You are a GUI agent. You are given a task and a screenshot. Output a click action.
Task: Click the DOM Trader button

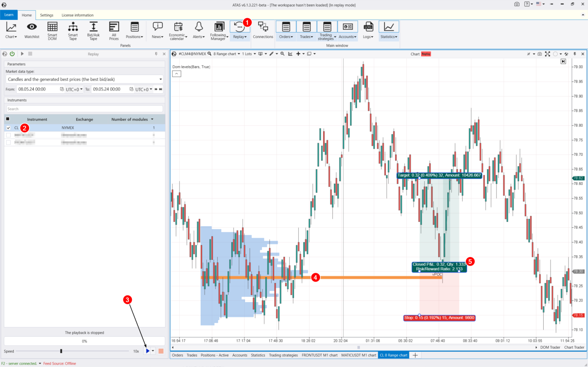coord(550,347)
